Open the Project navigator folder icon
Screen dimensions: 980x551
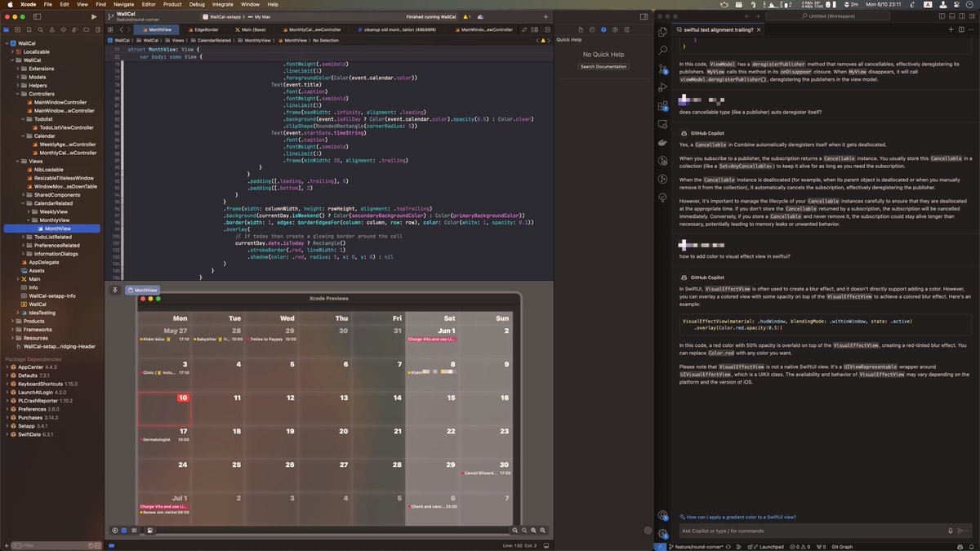pos(7,30)
